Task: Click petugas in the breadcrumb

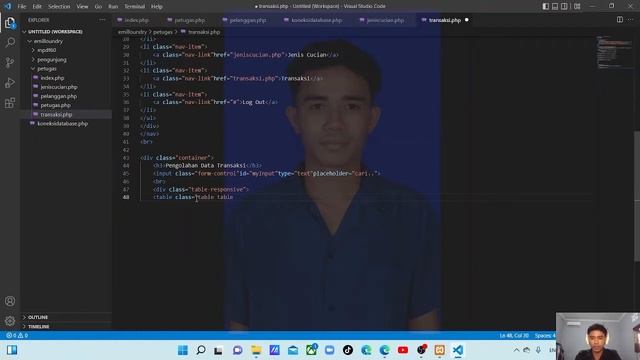Action: pos(162,32)
